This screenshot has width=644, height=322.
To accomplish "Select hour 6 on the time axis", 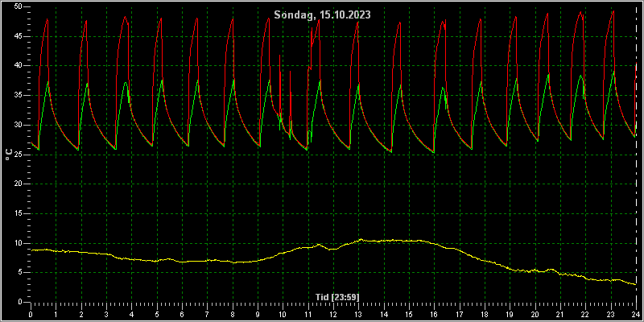I will tap(182, 315).
